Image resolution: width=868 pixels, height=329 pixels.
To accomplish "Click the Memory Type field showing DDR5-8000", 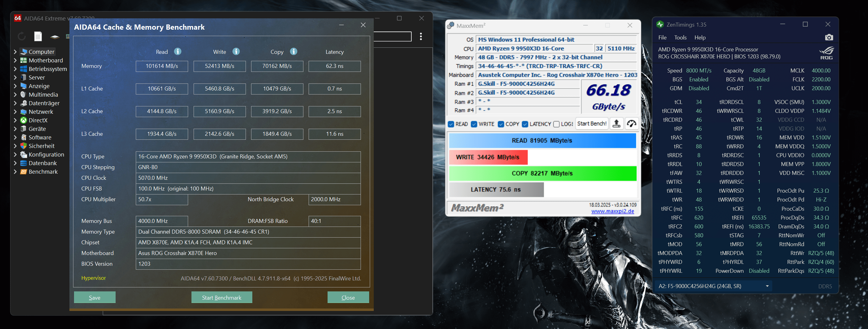I will click(x=248, y=232).
